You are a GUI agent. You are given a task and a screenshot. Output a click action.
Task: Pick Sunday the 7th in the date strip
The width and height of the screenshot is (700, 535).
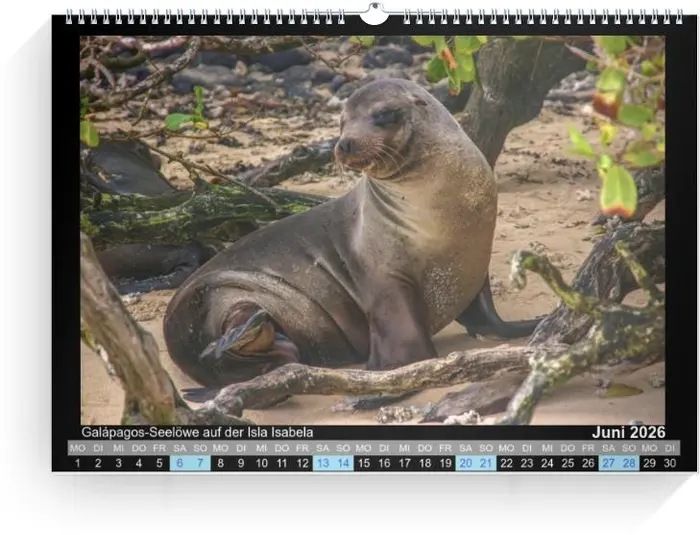coord(200,463)
